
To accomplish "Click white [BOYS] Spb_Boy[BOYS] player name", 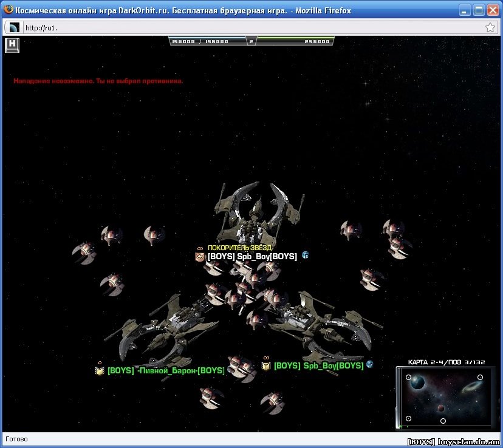I will pos(252,256).
